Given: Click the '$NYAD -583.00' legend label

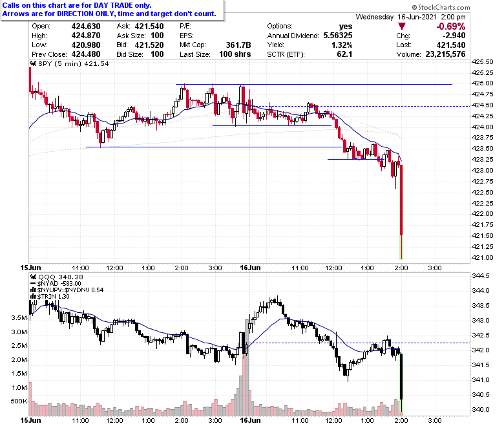Looking at the screenshot, I should 59,284.
